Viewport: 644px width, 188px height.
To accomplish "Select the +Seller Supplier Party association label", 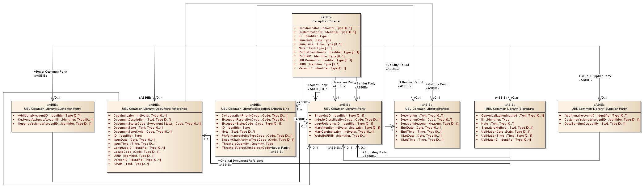I will [x=595, y=76].
